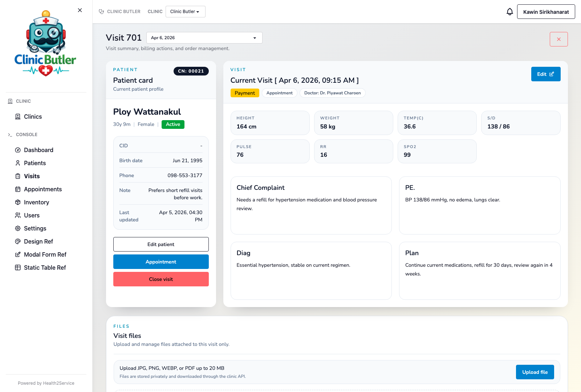Open the Dashboard from the sidebar
Screen dimensions: 581x392
click(38, 150)
